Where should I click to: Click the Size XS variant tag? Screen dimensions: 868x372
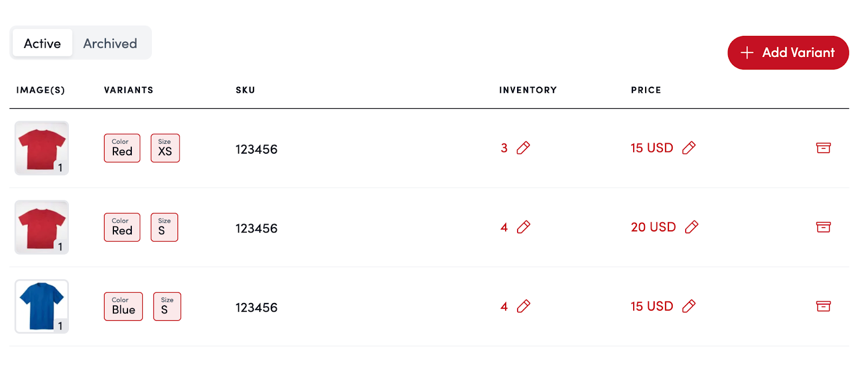165,148
